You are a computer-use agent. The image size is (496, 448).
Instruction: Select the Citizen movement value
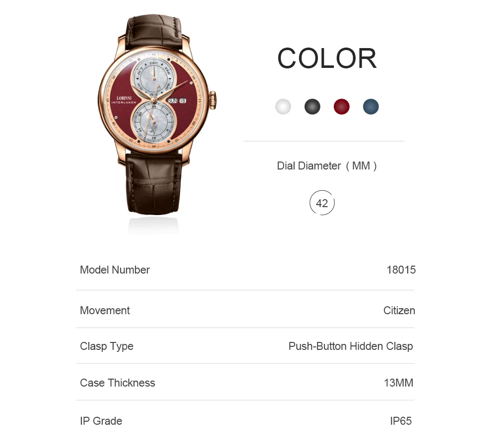[x=399, y=310]
